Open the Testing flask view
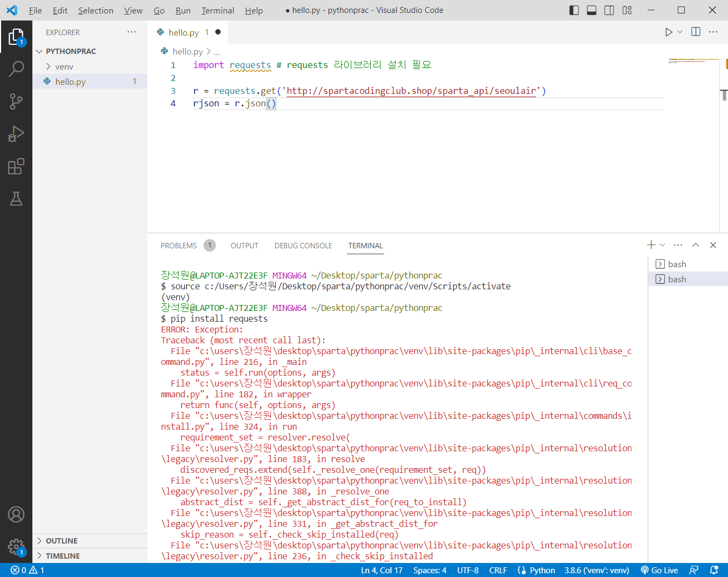 tap(16, 199)
